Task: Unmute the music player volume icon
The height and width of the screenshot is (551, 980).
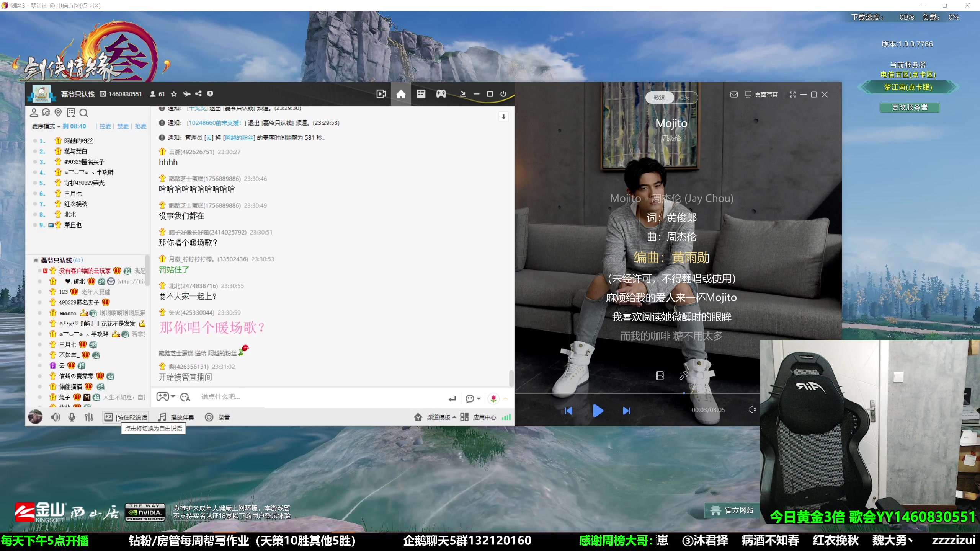Action: (x=752, y=409)
